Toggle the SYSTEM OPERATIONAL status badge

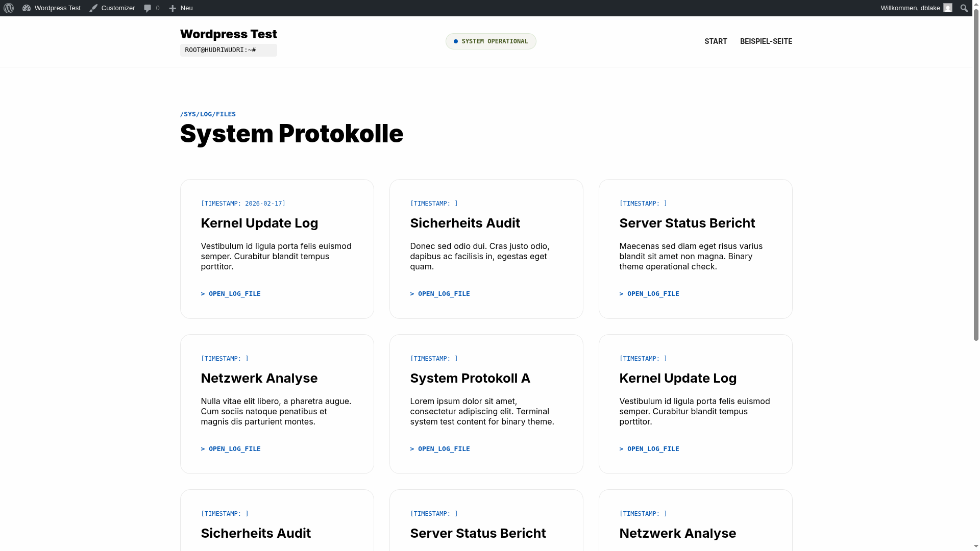491,41
